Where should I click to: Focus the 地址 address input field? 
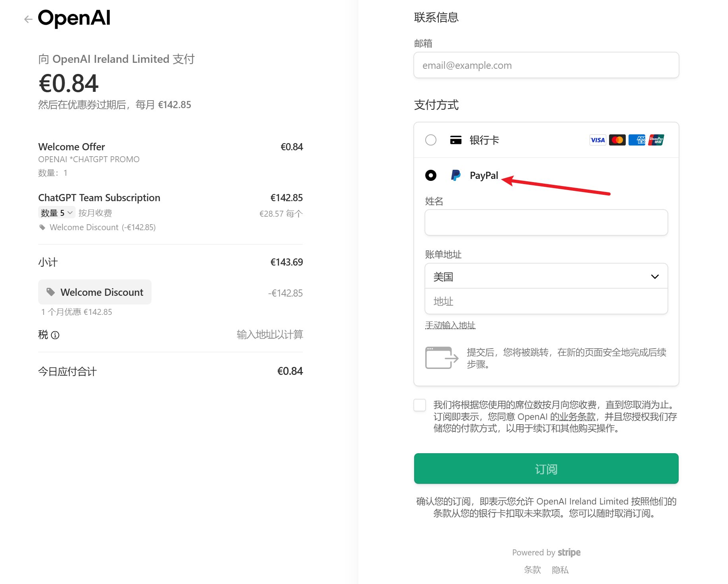click(x=546, y=301)
